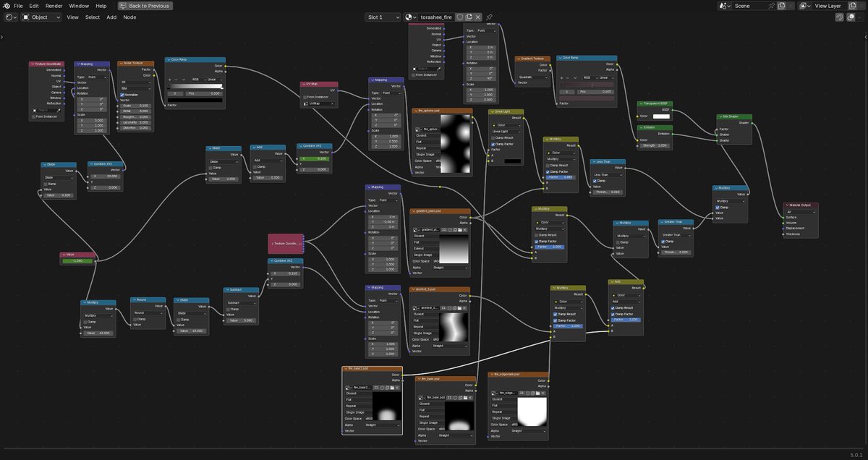Screen dimensions: 868x460
Task: Toggle Clamp Result in color Add node
Action: tap(613, 308)
